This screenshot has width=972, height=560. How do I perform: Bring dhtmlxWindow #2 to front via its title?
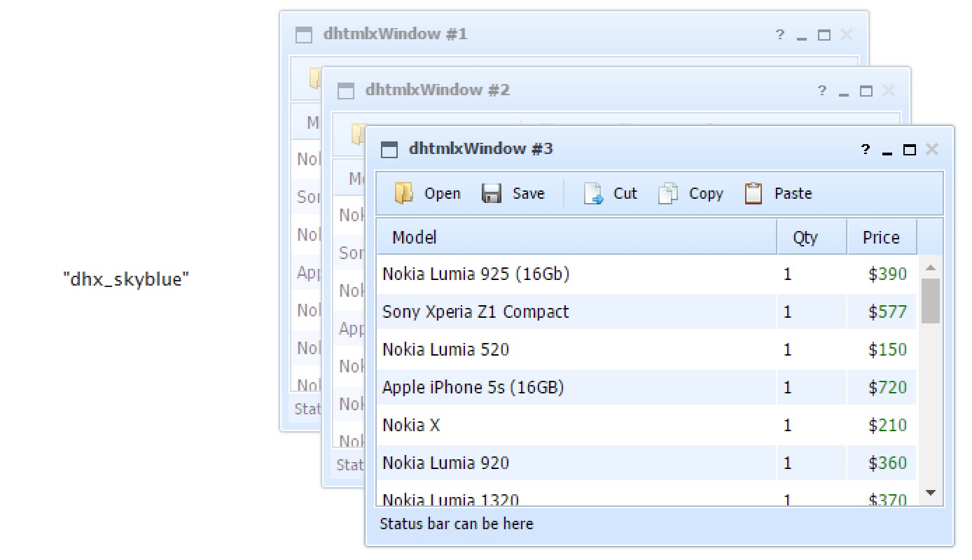click(x=438, y=90)
